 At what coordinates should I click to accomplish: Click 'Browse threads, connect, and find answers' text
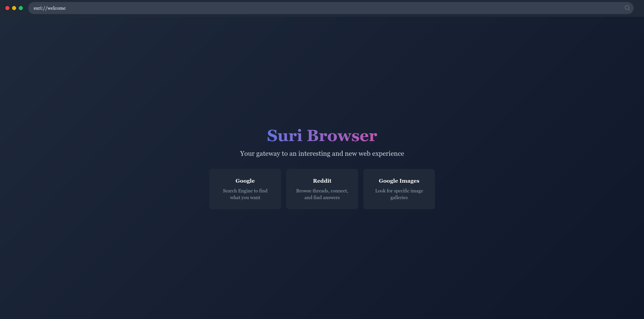point(322,194)
